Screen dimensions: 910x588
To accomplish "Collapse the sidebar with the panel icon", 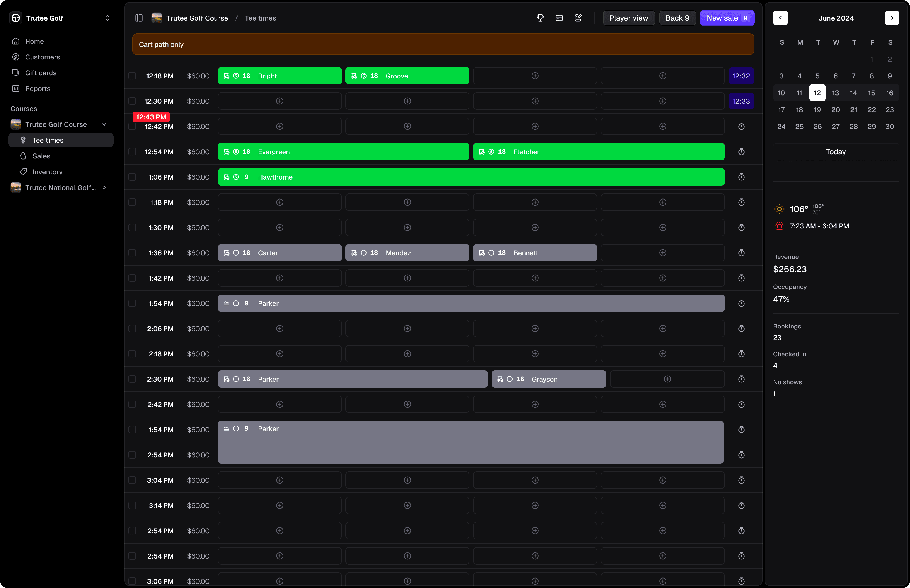I will point(139,18).
